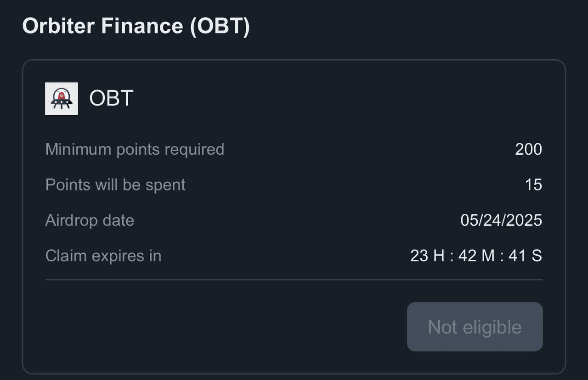This screenshot has width=588, height=380.
Task: Select the 05/24/2025 airdrop date value
Action: (501, 220)
